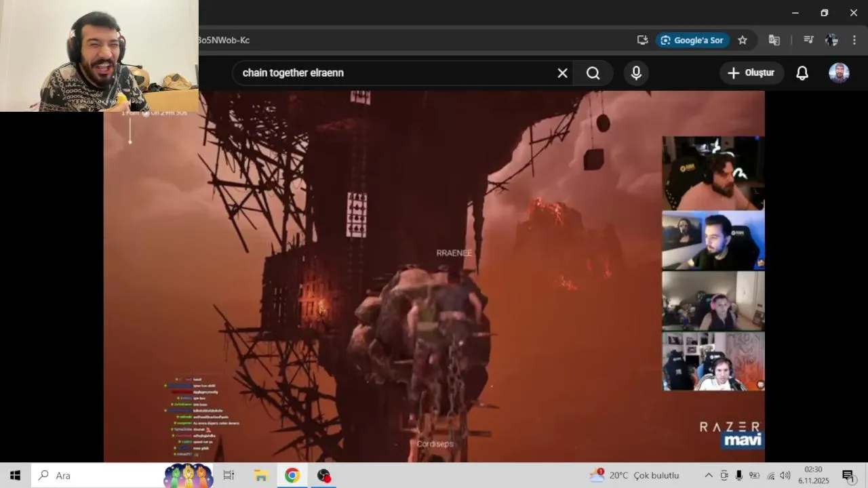Open the volume speaker tray icon
The width and height of the screenshot is (868, 488).
pos(785,475)
